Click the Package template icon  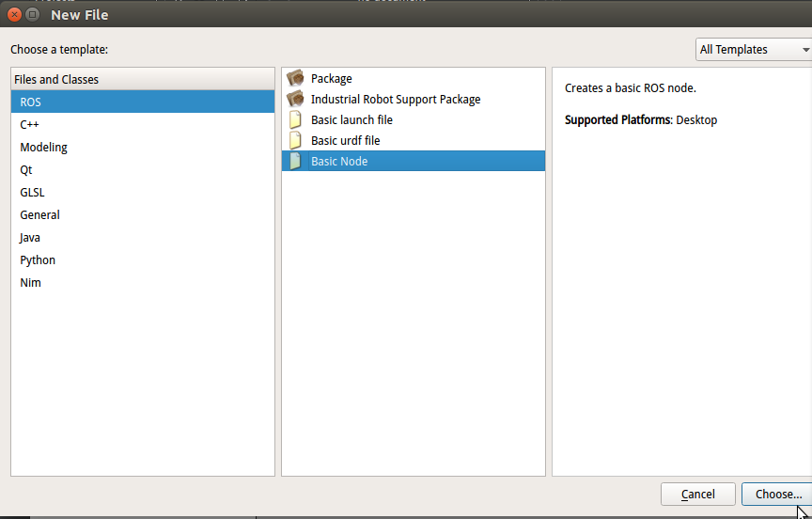point(295,78)
